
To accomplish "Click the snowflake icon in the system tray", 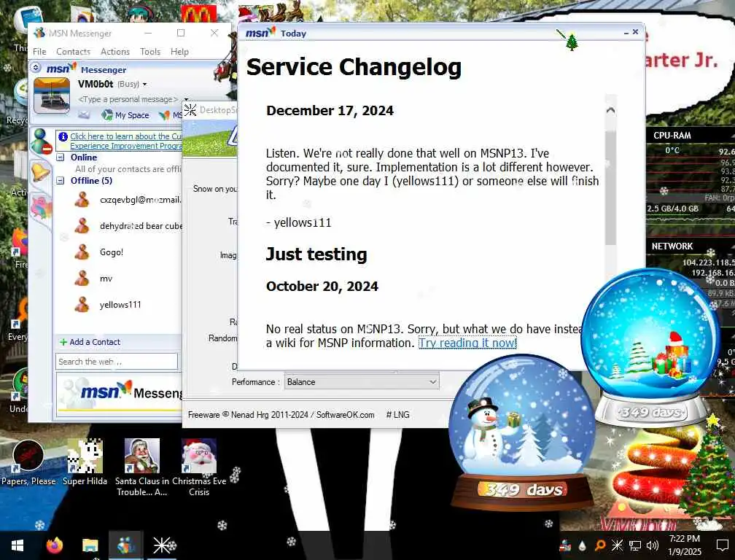I will coord(618,545).
